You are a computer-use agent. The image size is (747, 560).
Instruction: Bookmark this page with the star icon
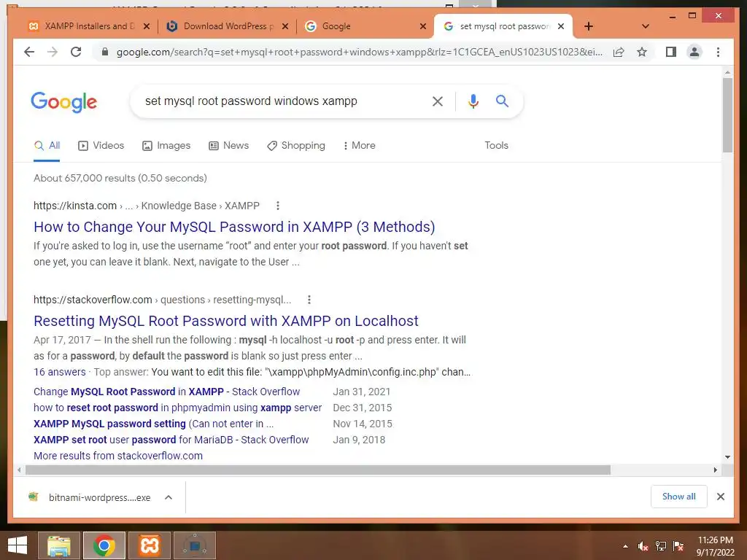click(642, 52)
